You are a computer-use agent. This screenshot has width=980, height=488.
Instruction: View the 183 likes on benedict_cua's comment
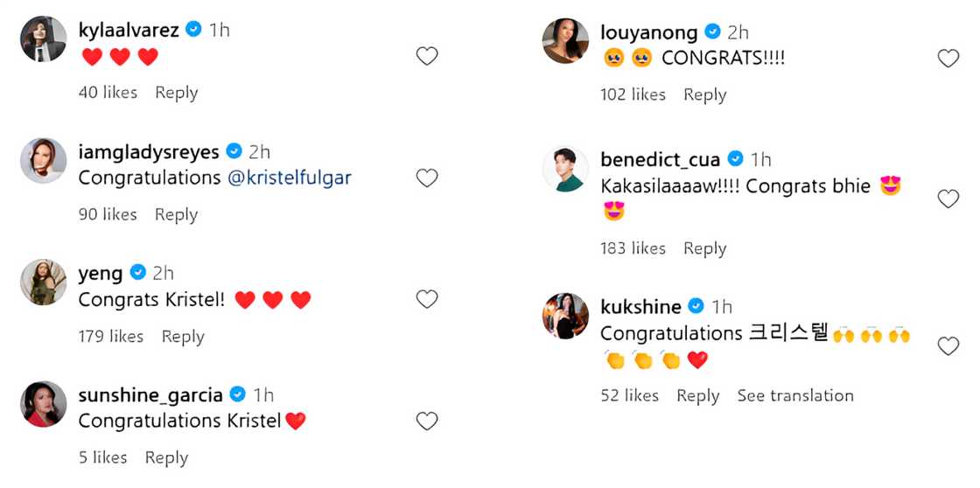click(x=633, y=248)
